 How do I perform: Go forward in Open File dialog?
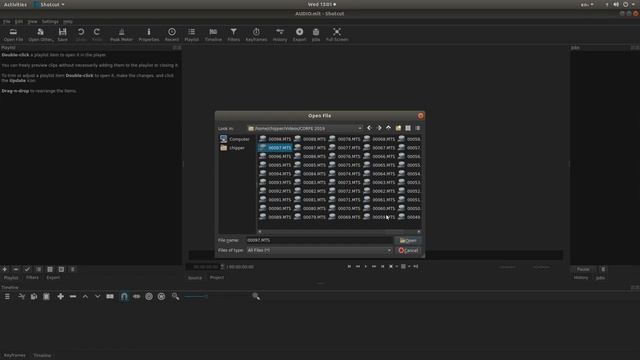(379, 128)
